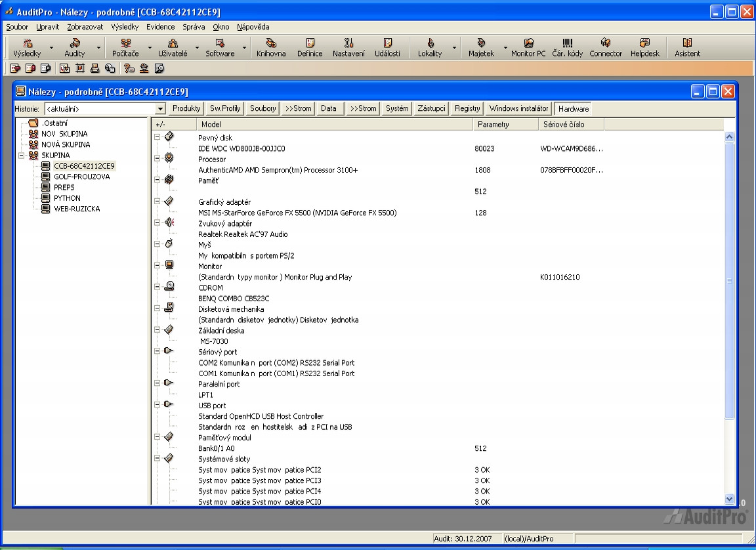This screenshot has width=756, height=550.
Task: Click the hardware list scrollbar down arrow
Action: click(x=729, y=499)
